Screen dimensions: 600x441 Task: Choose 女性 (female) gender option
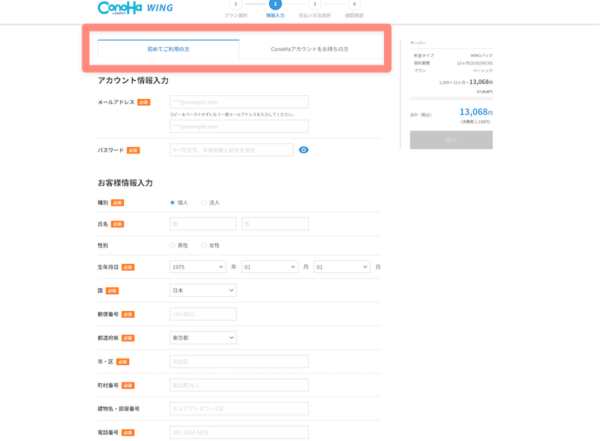tap(205, 245)
